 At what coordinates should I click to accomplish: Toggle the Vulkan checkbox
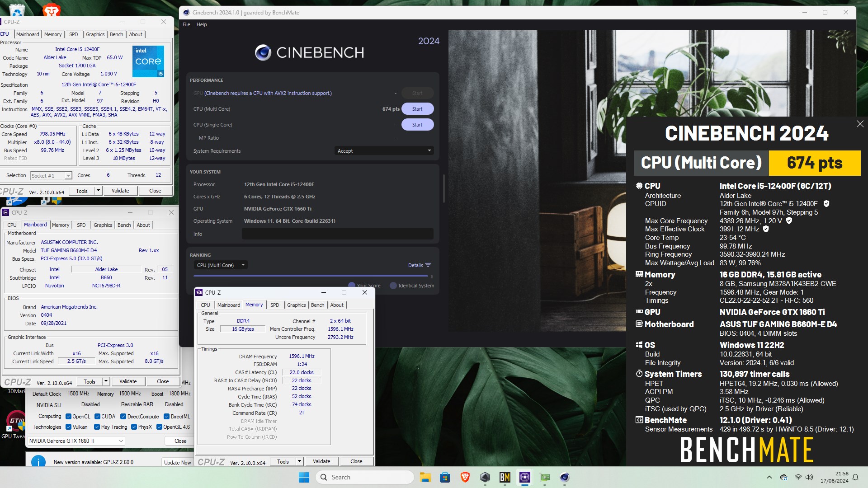(x=68, y=427)
